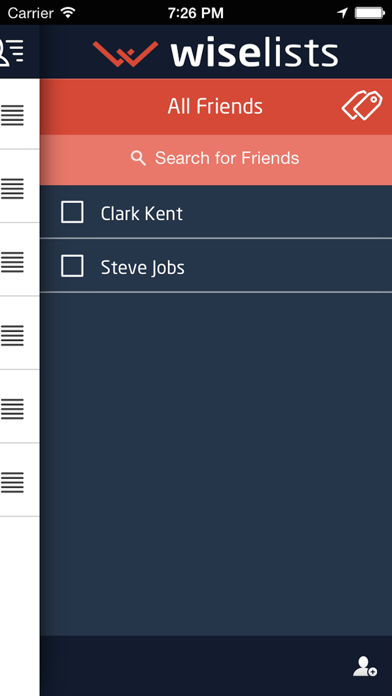
Task: Click the magnifier icon in search bar
Action: (139, 158)
